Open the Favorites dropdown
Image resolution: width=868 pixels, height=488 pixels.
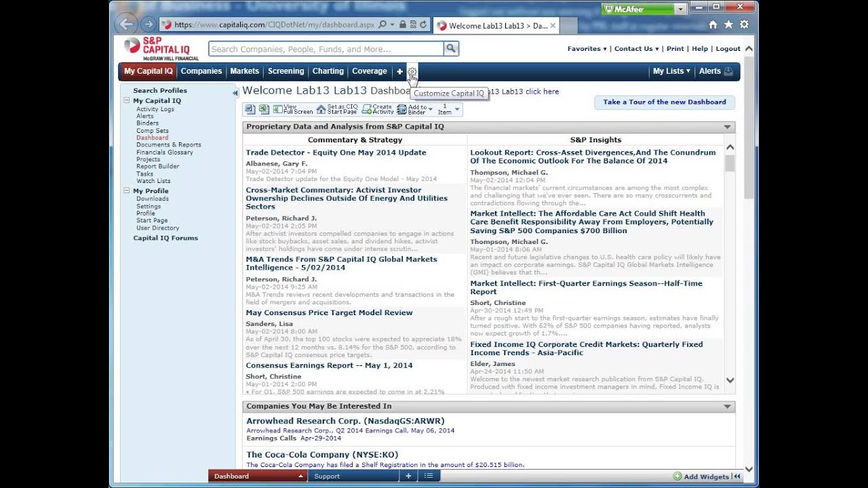(x=587, y=49)
